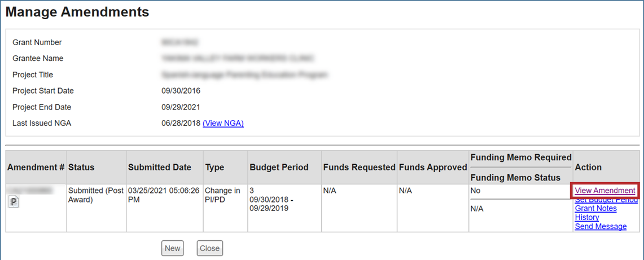The image size is (644, 260).
Task: Click the Funds Requested column header
Action: point(359,167)
